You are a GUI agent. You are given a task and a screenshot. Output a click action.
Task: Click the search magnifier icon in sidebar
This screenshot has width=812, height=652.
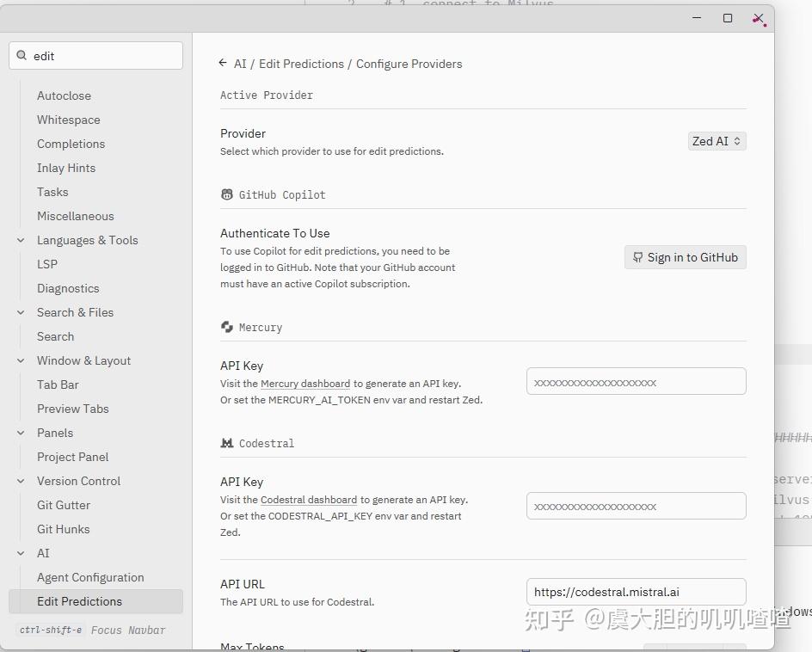[22, 55]
